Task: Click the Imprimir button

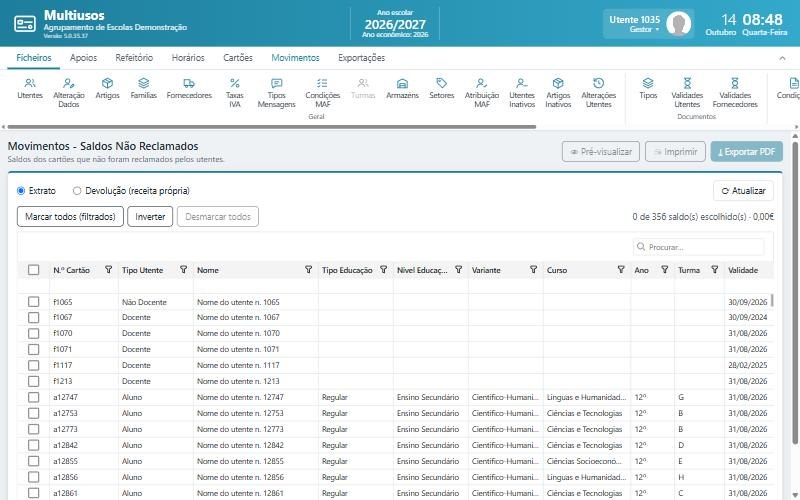Action: pyautogui.click(x=675, y=152)
